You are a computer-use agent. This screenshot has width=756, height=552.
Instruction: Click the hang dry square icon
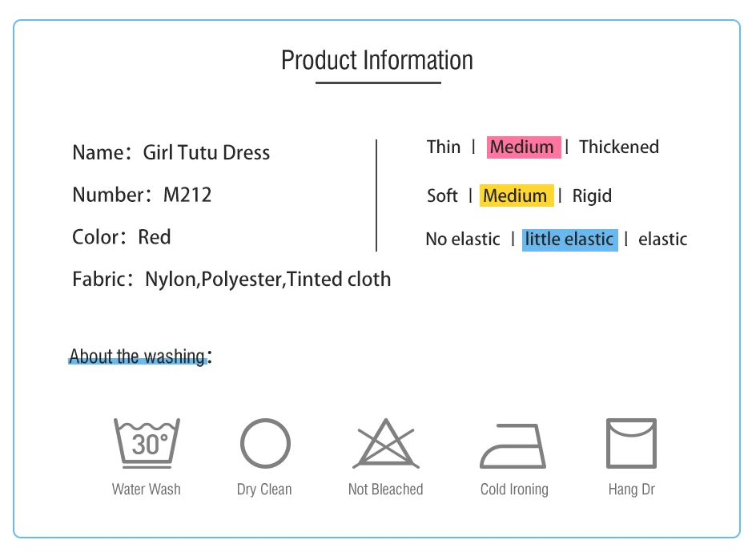click(632, 443)
